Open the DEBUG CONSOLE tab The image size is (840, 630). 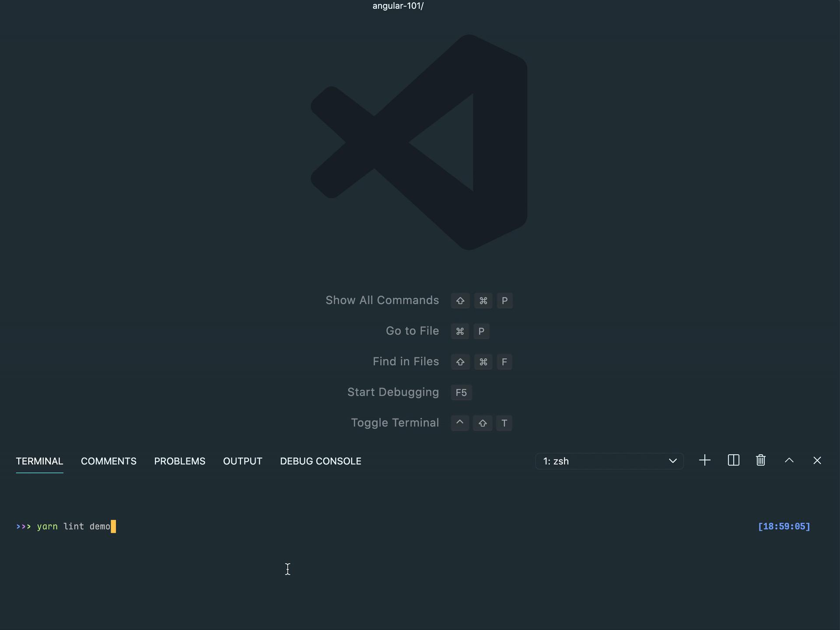pos(320,461)
